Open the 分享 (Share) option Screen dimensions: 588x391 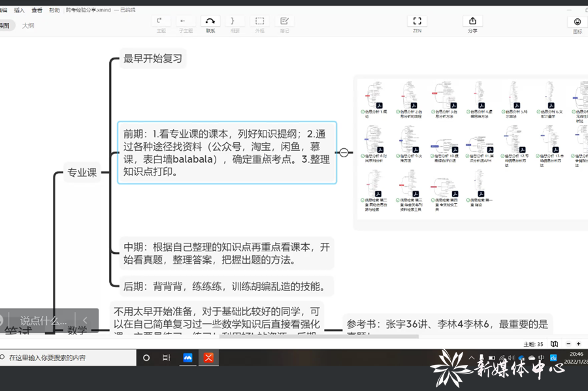(472, 23)
